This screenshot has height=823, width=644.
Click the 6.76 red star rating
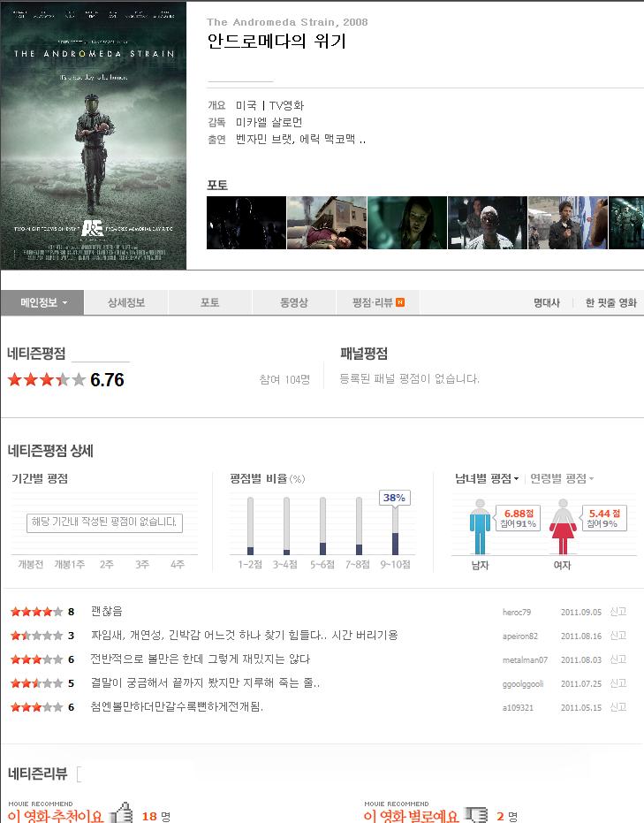47,379
